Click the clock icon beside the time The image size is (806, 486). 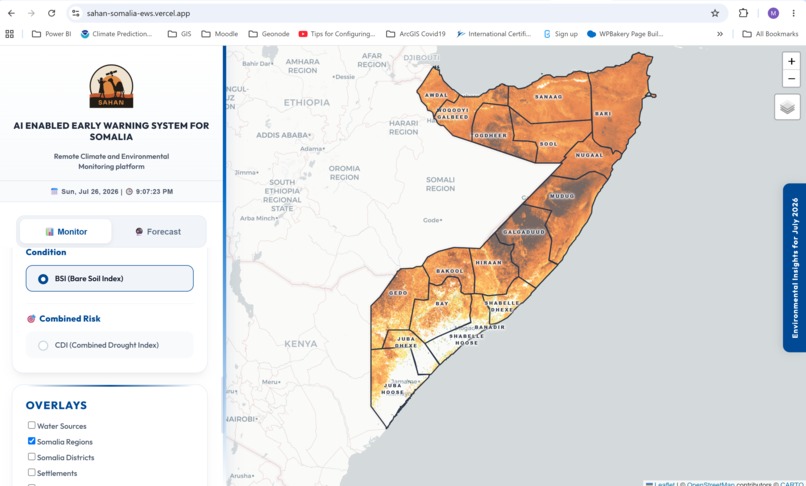click(130, 191)
